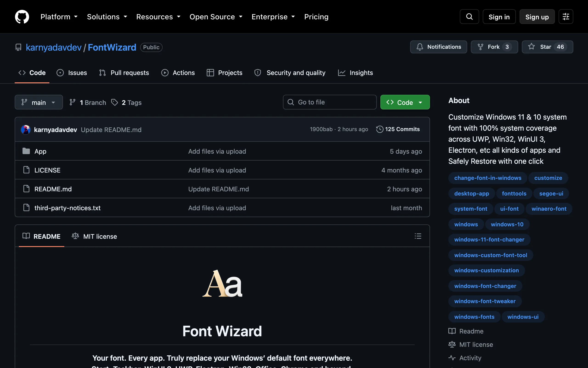Open the Security and quality tab
588x368 pixels.
290,73
